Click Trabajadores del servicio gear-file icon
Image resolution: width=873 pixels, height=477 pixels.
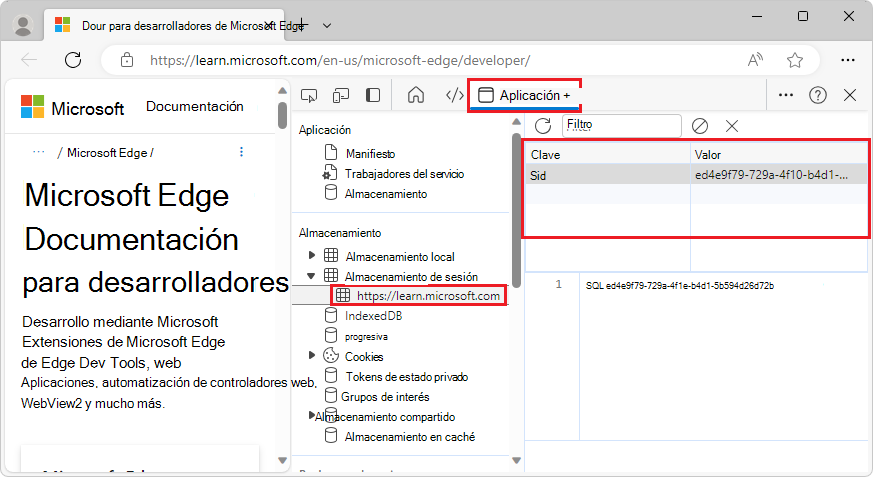330,173
